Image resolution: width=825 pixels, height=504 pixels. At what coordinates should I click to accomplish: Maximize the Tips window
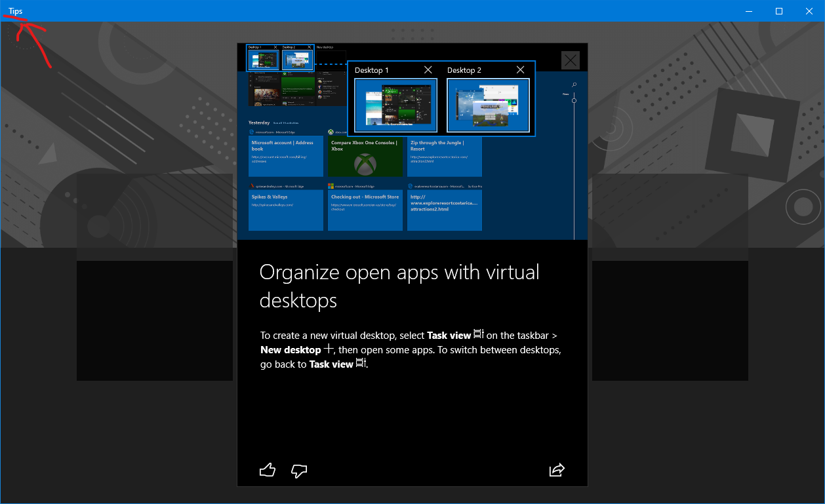pos(779,11)
